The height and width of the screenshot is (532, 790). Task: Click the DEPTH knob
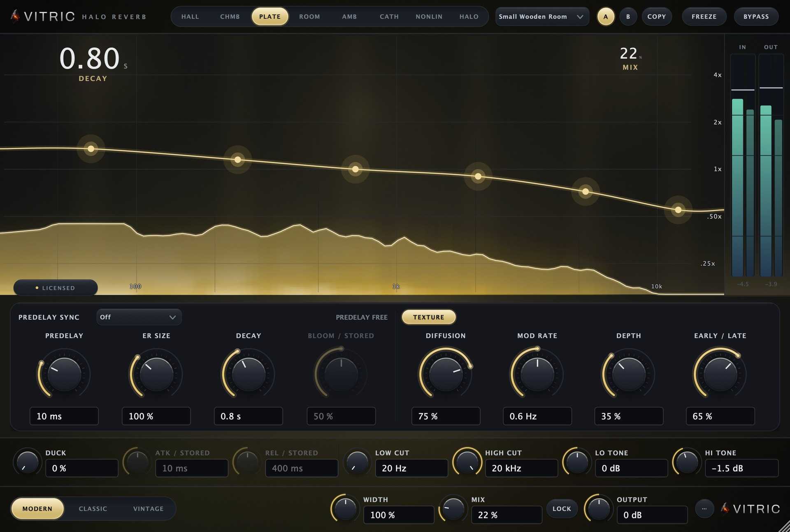click(629, 374)
